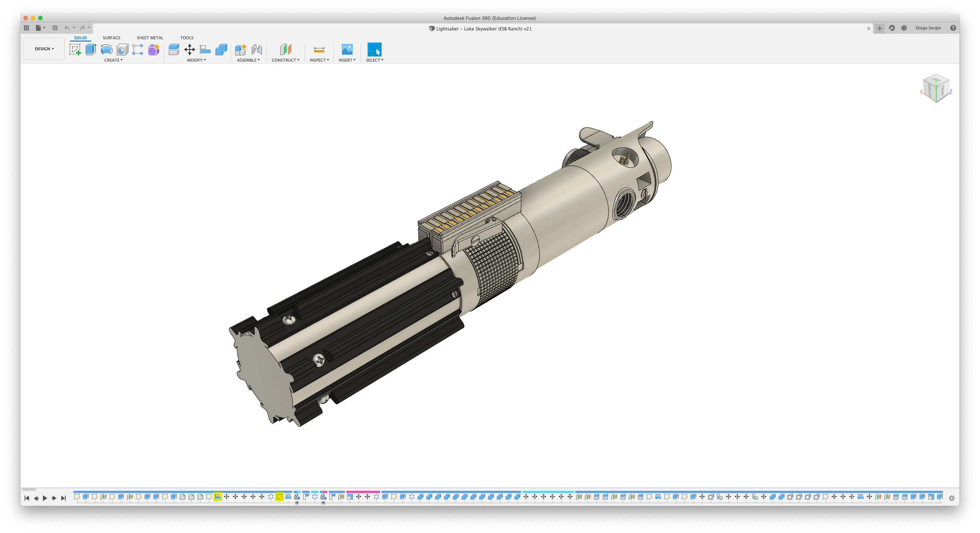Jump timeline to the end
Screen dimensions: 980x533
63,498
